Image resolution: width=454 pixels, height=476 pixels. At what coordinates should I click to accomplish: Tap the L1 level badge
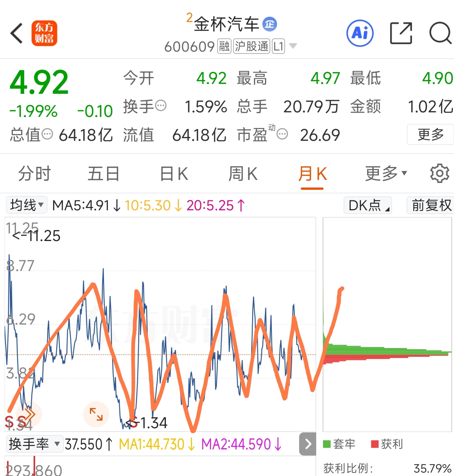(x=278, y=46)
